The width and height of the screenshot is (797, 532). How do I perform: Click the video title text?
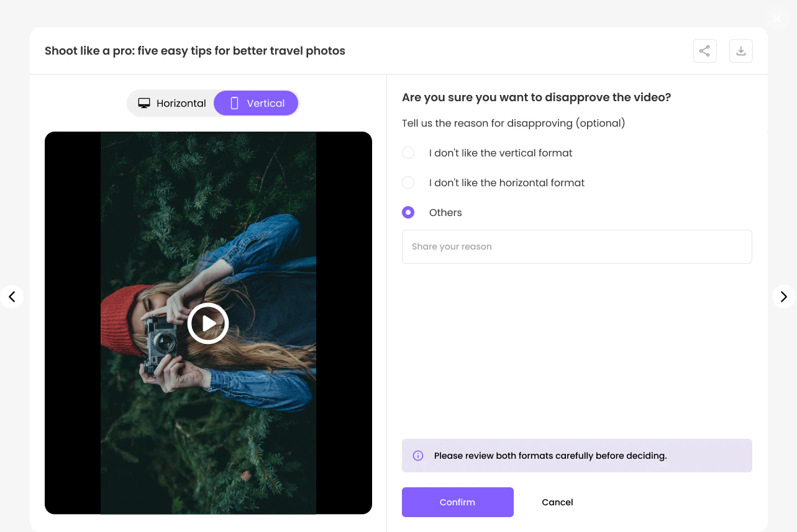(x=195, y=51)
